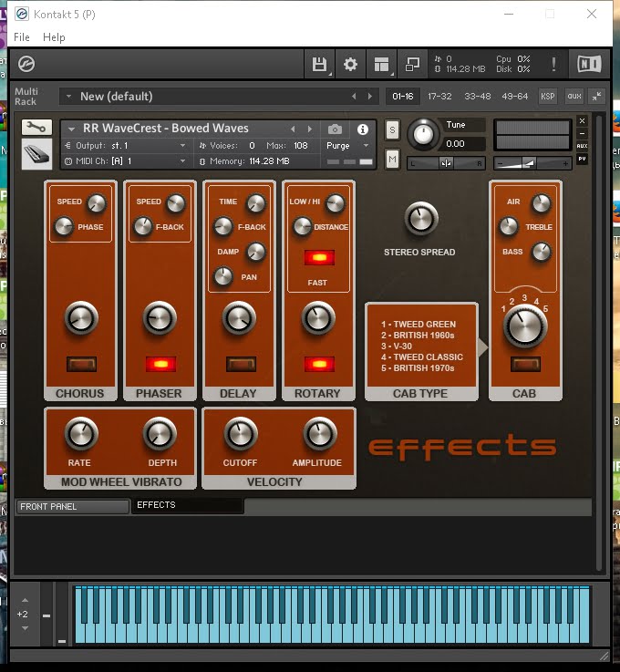Select the next instrument preset arrow
This screenshot has width=620, height=672.
tap(309, 129)
